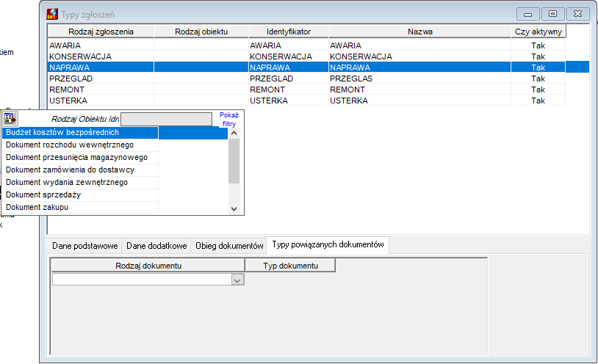Image resolution: width=598 pixels, height=364 pixels.
Task: Close the Typy zgłoszeń window
Action: pos(577,14)
